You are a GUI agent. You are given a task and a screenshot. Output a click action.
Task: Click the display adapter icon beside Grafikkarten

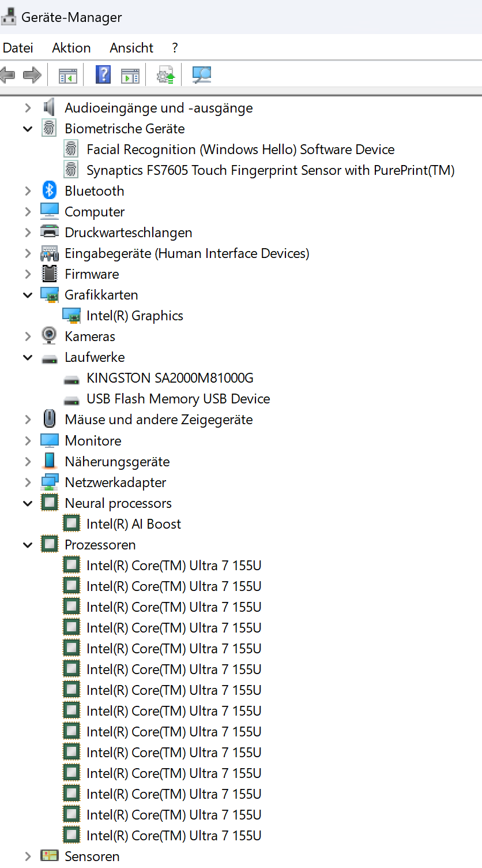(50, 294)
